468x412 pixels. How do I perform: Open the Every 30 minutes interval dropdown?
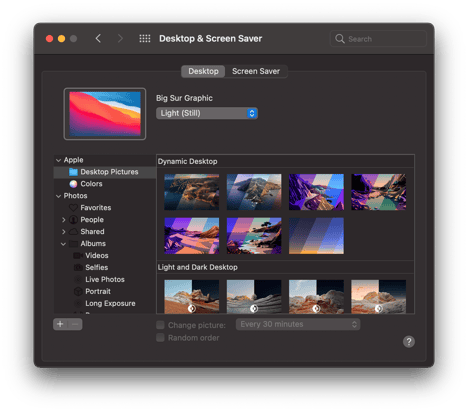point(298,324)
